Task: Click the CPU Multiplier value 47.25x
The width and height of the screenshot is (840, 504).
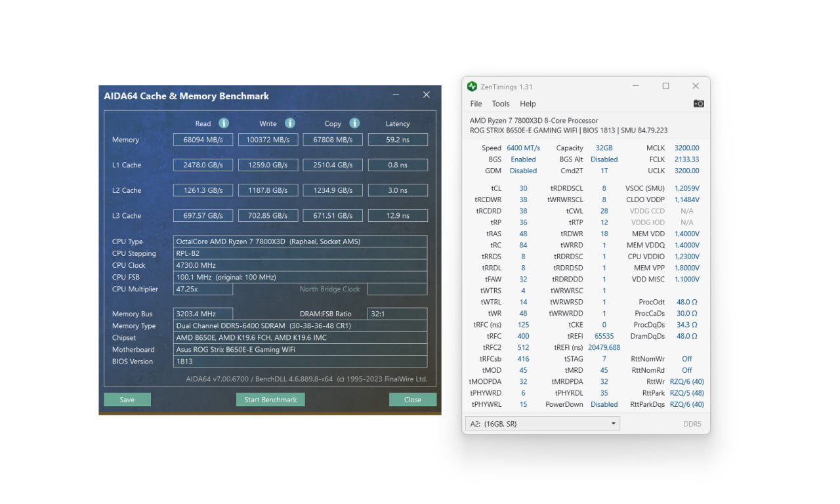Action: [x=203, y=289]
